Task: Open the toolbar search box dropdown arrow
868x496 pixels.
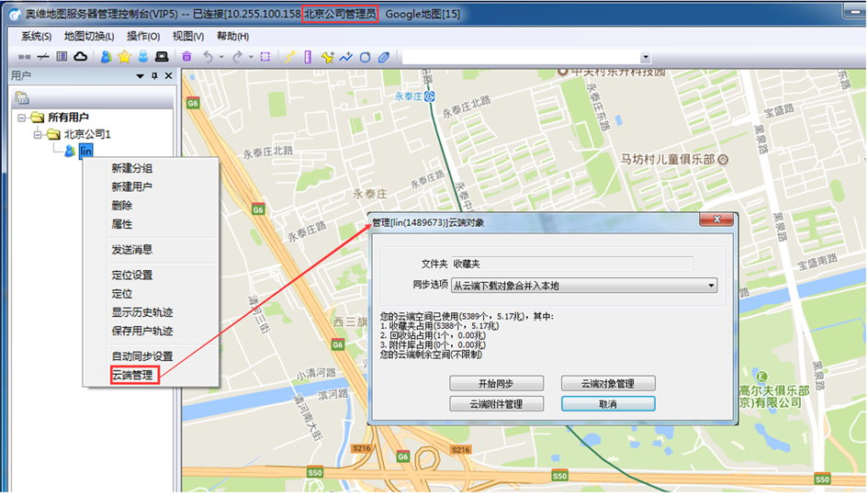Action: [646, 58]
